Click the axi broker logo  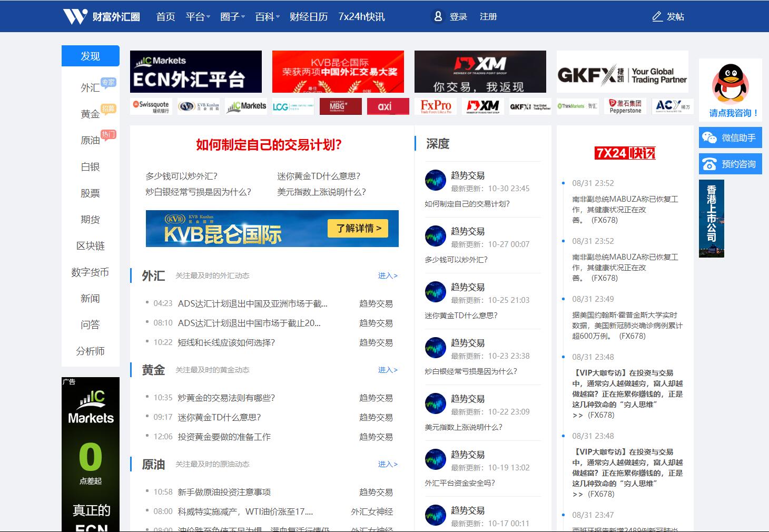click(388, 106)
